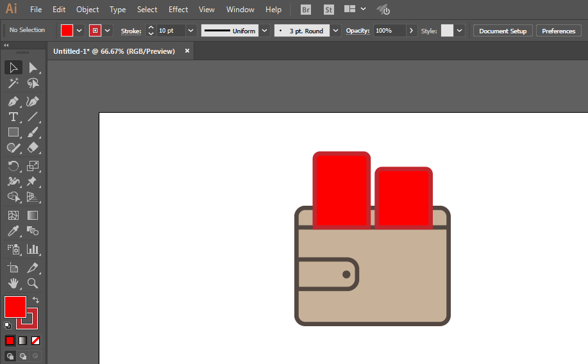Select the Hand tool
Viewport: 588px width, 364px height.
coord(13,283)
